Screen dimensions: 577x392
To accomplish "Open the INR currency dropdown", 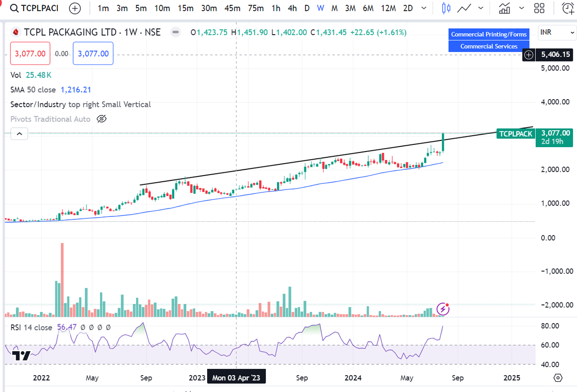I will pos(556,32).
